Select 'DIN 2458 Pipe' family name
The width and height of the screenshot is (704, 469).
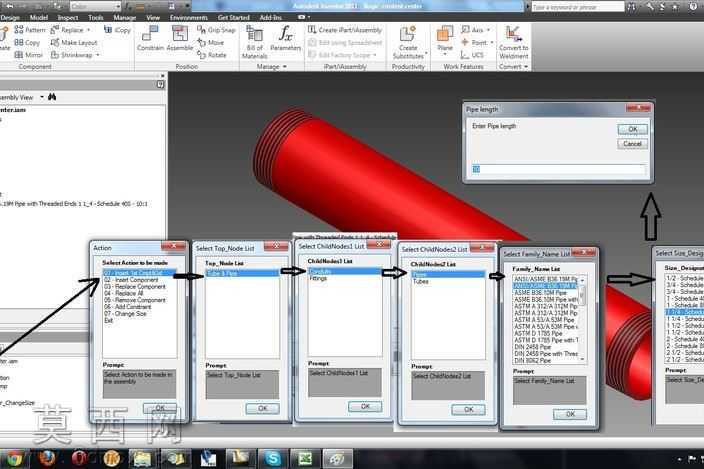tap(532, 347)
